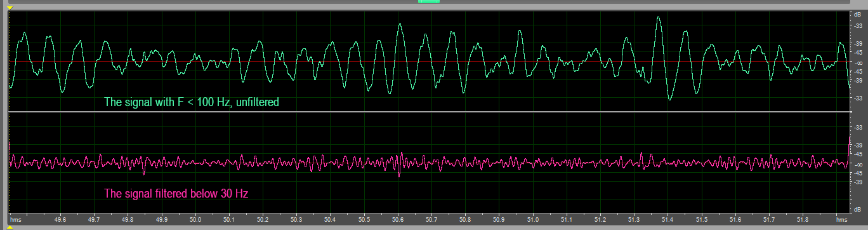
Task: Click the right hms label on time ruler
Action: [x=842, y=219]
